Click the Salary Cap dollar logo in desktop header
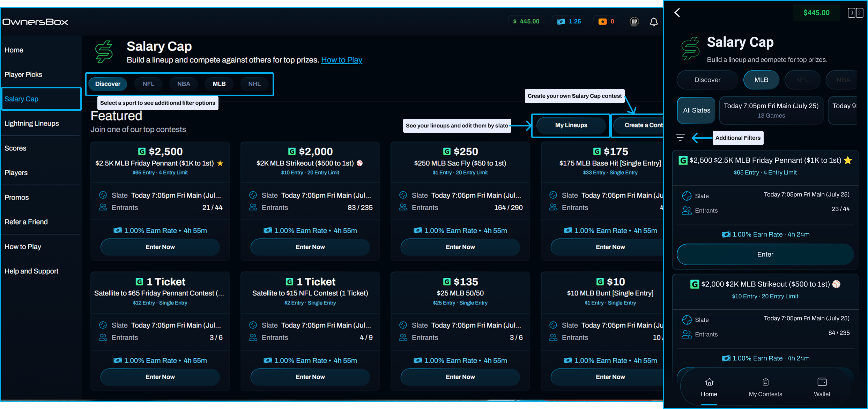The image size is (868, 409). [x=104, y=52]
